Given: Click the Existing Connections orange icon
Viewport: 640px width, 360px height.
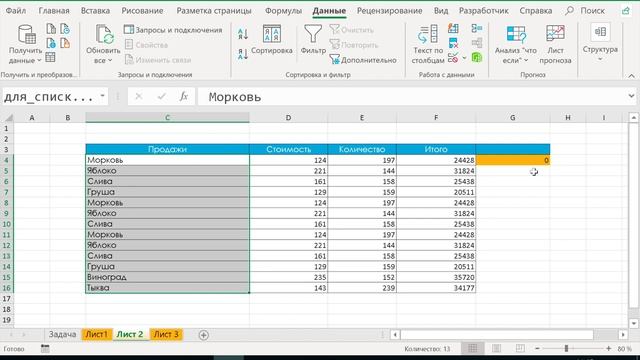Looking at the screenshot, I should pyautogui.click(x=65, y=43).
